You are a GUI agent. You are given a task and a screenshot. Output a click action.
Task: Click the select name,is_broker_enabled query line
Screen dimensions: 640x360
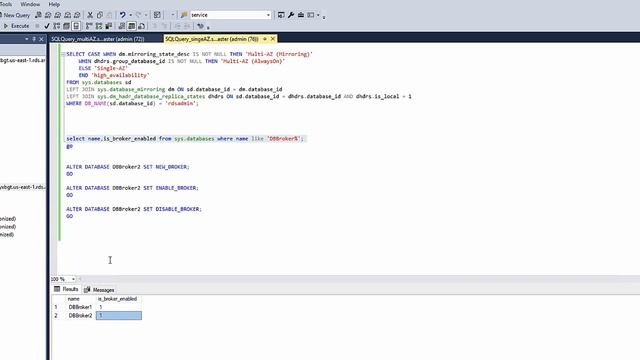pyautogui.click(x=185, y=139)
